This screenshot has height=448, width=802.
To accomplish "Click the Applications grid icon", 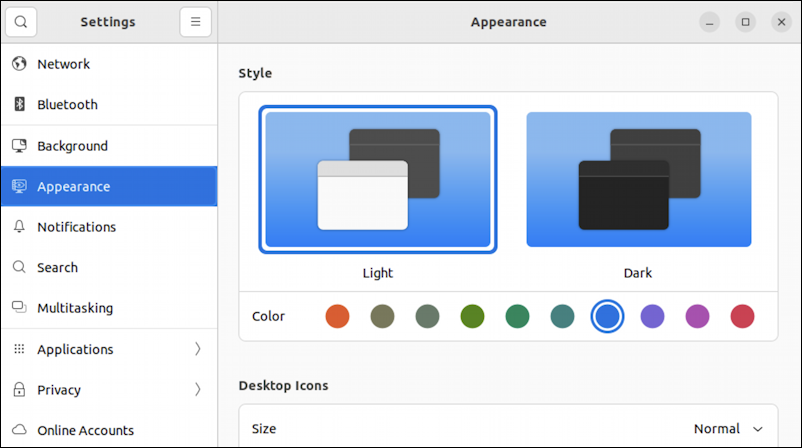I will click(x=19, y=349).
